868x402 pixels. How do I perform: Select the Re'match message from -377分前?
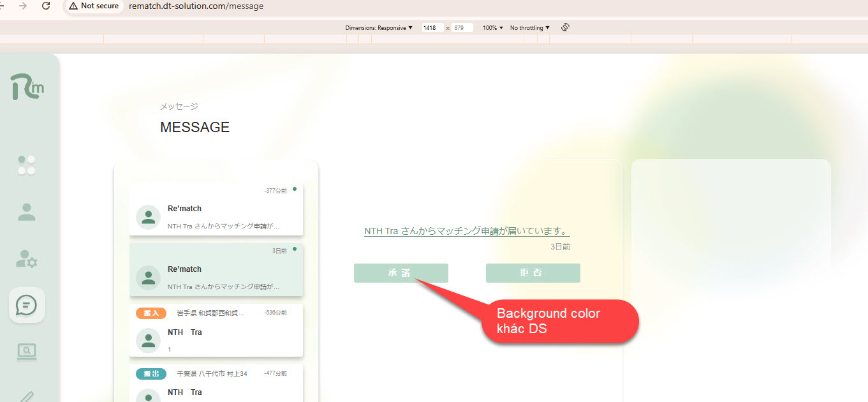[216, 210]
